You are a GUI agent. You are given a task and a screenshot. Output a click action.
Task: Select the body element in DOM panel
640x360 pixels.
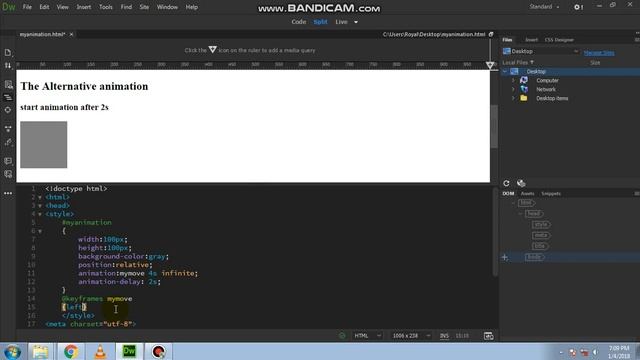(x=535, y=257)
